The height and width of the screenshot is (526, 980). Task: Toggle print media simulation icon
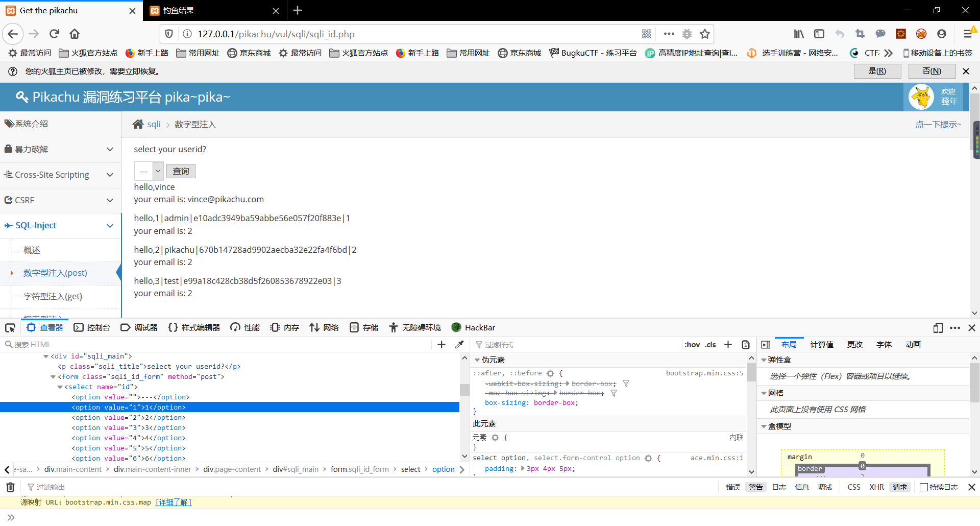point(746,345)
